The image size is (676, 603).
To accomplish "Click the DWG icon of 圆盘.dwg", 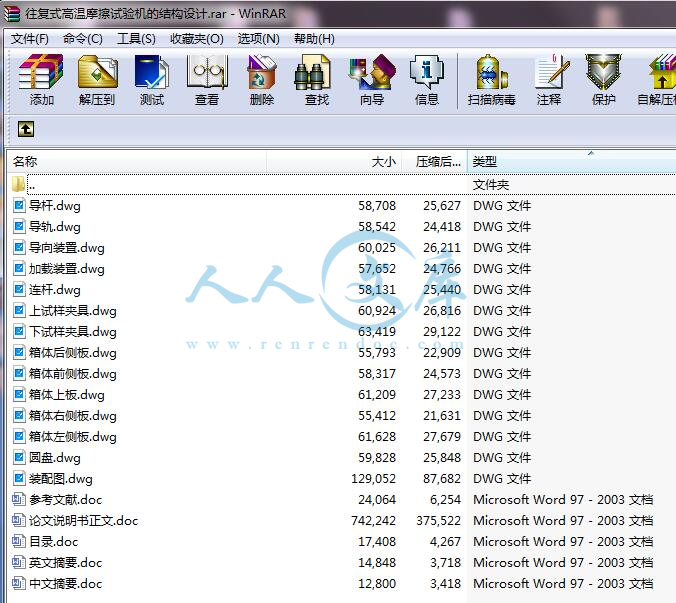I will [19, 457].
